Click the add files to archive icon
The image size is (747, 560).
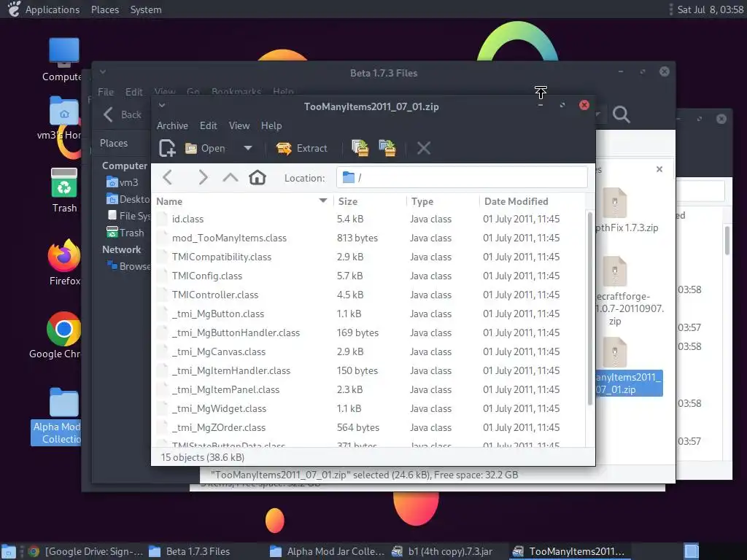coord(360,148)
